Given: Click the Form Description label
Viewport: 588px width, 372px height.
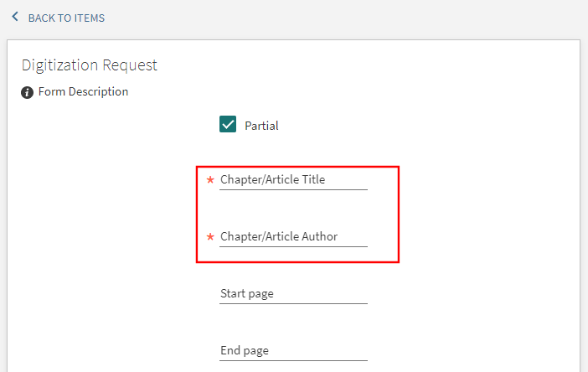Looking at the screenshot, I should (83, 92).
